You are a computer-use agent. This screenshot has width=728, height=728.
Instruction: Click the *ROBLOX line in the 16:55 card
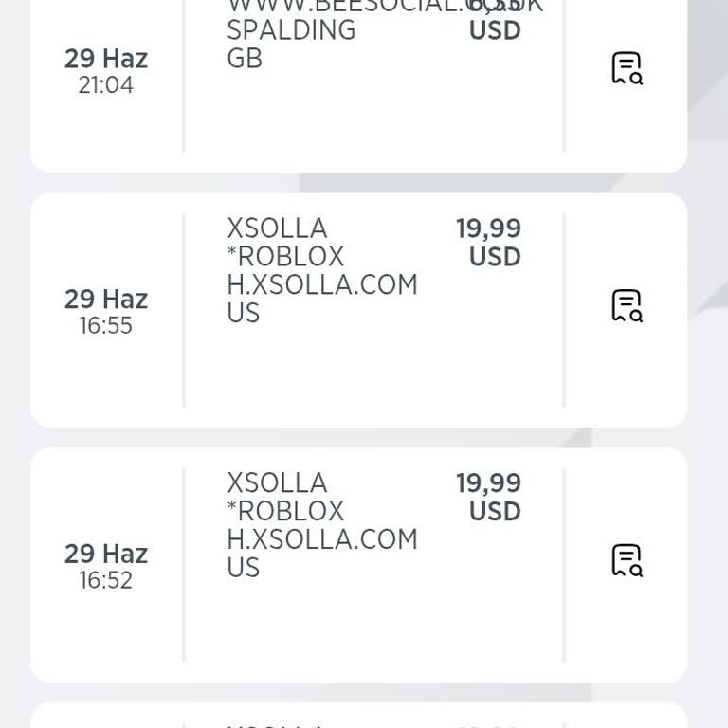coord(285,257)
